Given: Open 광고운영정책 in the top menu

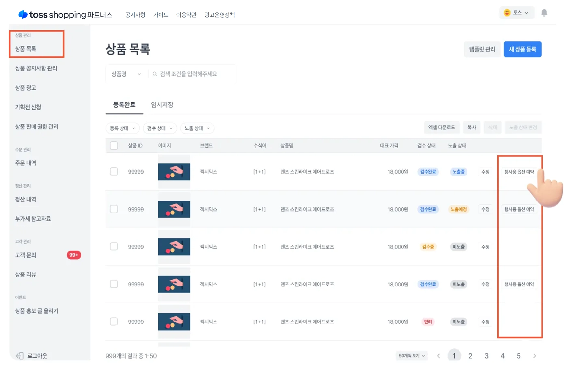Looking at the screenshot, I should 219,15.
